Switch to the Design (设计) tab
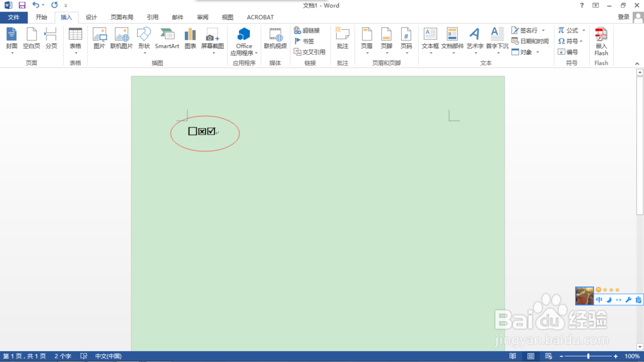 point(91,17)
